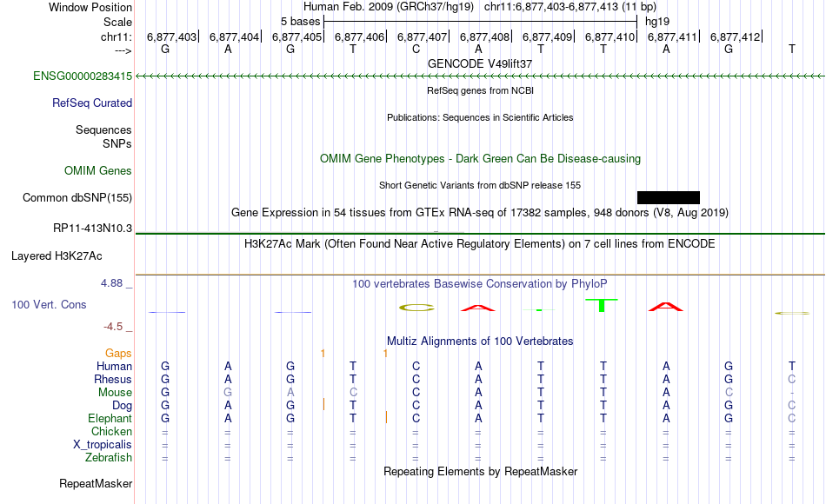The width and height of the screenshot is (826, 504).
Task: Click the orange gap marker in Dog row
Action: [323, 404]
